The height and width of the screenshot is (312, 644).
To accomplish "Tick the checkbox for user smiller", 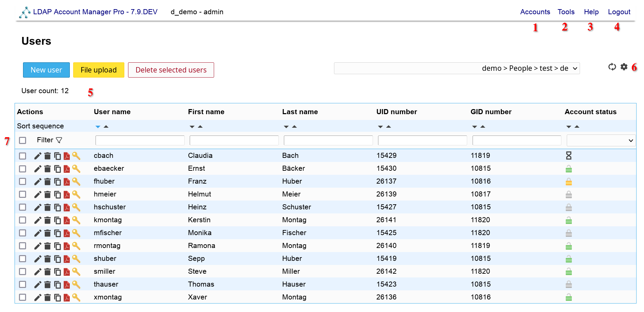I will 23,272.
